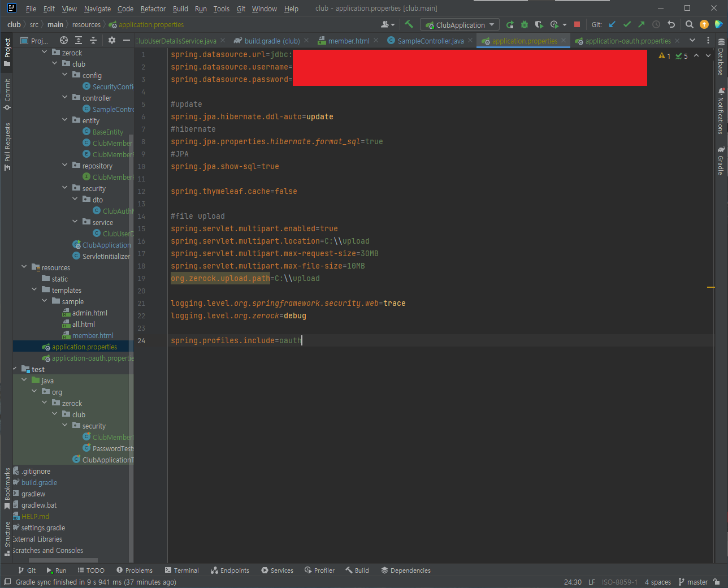Open the TODO tool window
The image size is (728, 588).
(x=91, y=570)
